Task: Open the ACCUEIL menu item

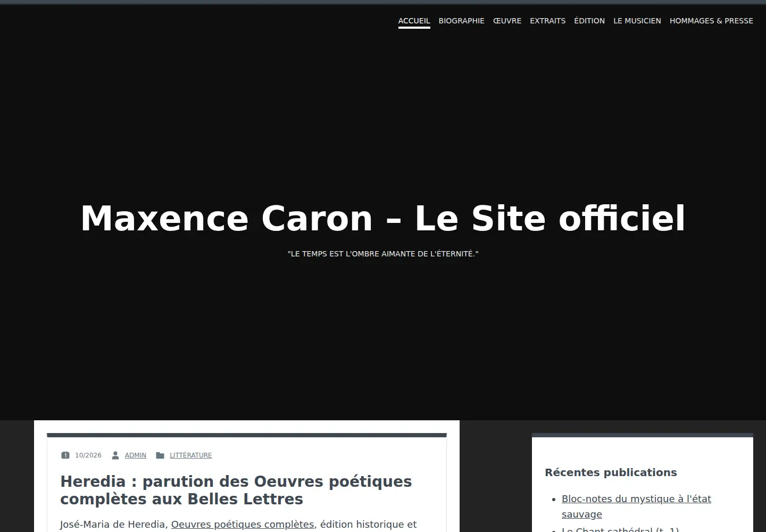Action: tap(414, 21)
